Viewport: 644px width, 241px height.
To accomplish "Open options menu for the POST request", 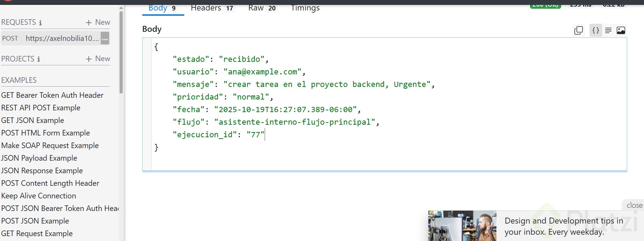I will coord(105,38).
